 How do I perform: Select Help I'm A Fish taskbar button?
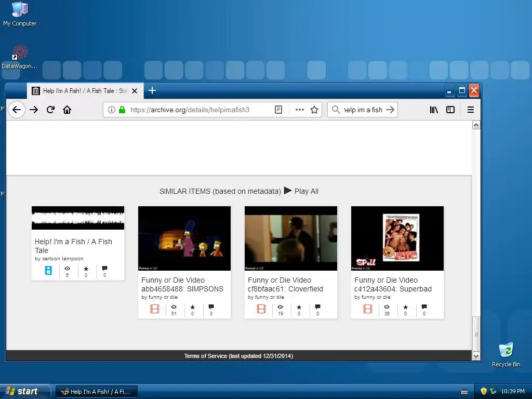click(x=97, y=392)
